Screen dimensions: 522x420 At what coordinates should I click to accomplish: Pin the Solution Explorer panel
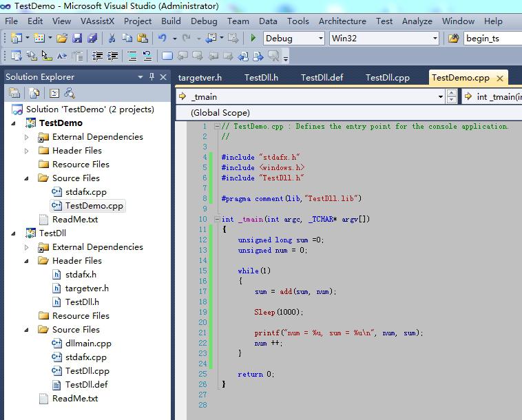pyautogui.click(x=152, y=77)
